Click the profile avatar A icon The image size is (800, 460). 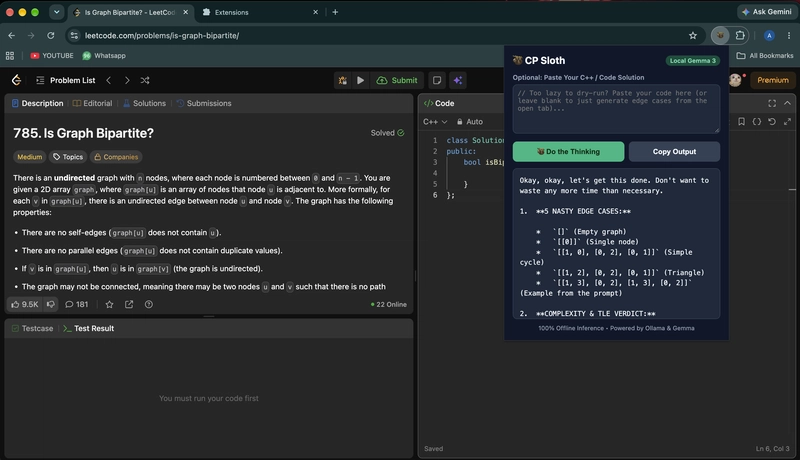(769, 35)
